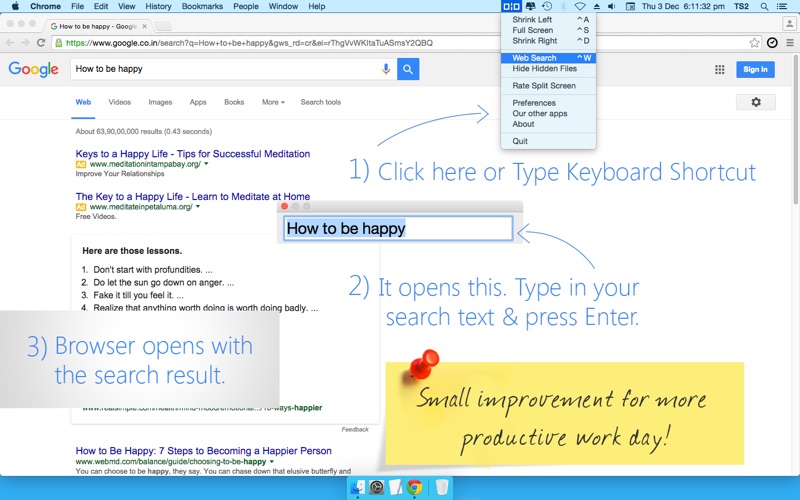Expand dropdown arrow next to meditateinpetaluma.org

198,207
